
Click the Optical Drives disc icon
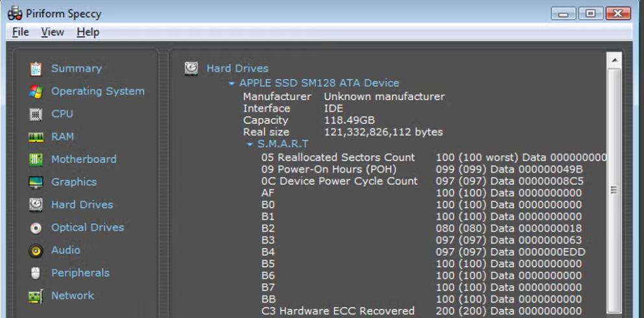click(36, 228)
